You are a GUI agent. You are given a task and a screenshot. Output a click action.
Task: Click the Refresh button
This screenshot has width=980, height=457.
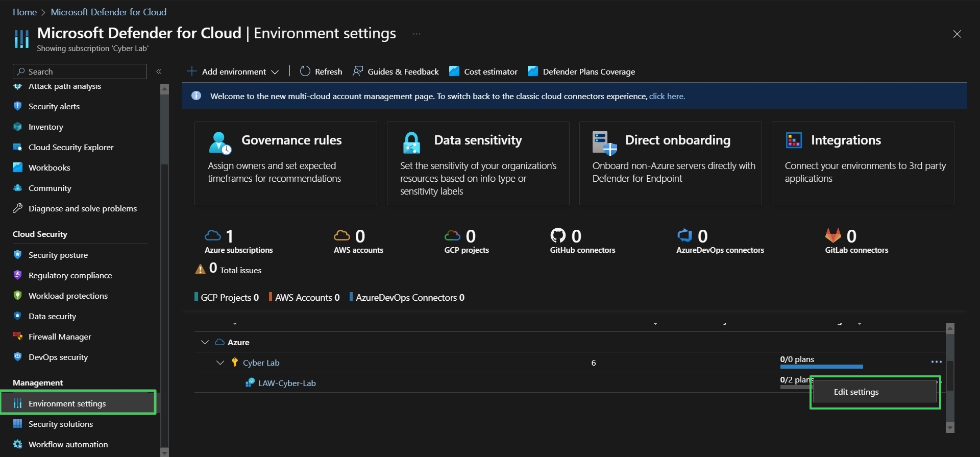(321, 71)
